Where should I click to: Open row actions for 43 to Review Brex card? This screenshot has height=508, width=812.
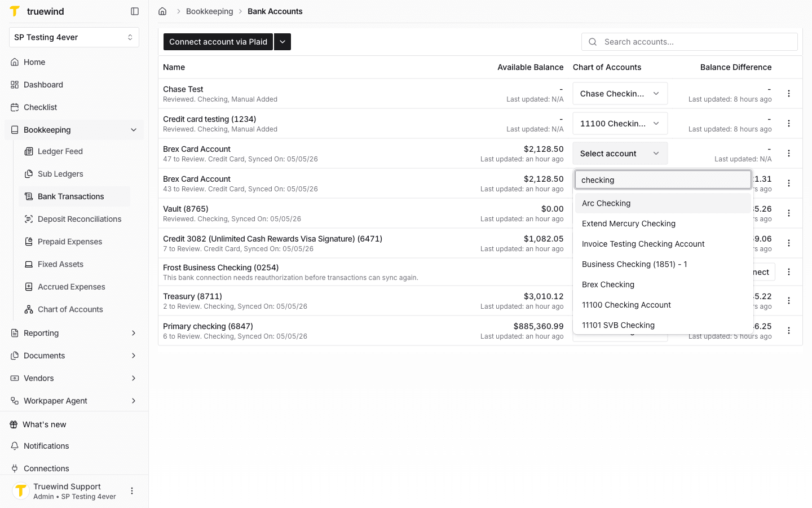tap(789, 183)
